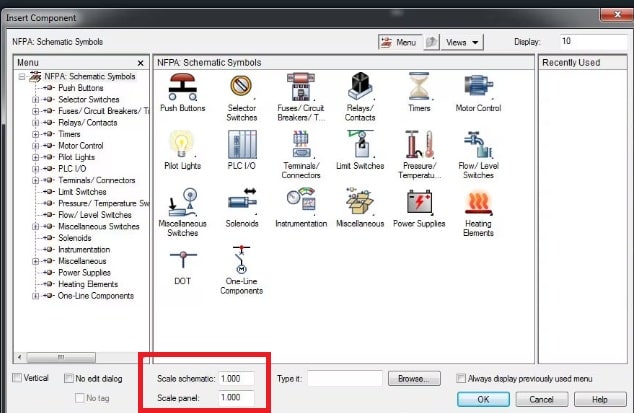The height and width of the screenshot is (413, 634).
Task: Select the DOT wire symbol icon
Action: click(183, 258)
